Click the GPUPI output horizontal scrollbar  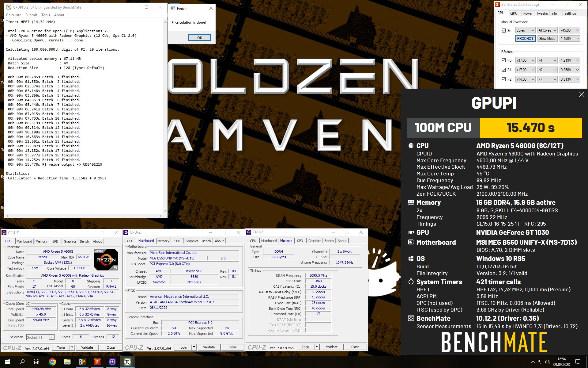pos(85,216)
